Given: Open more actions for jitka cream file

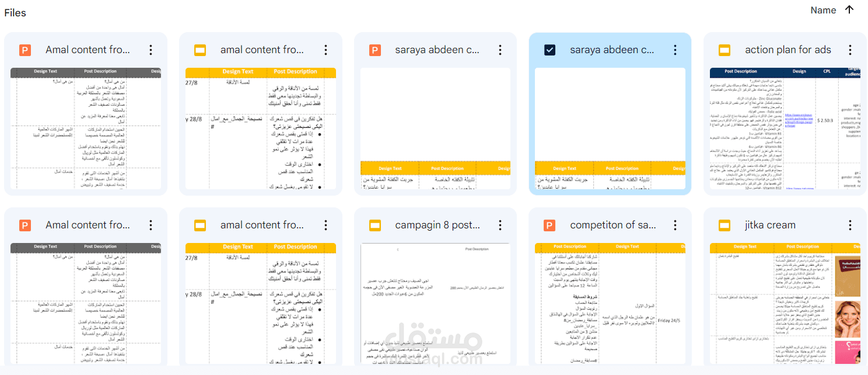Looking at the screenshot, I should [849, 225].
